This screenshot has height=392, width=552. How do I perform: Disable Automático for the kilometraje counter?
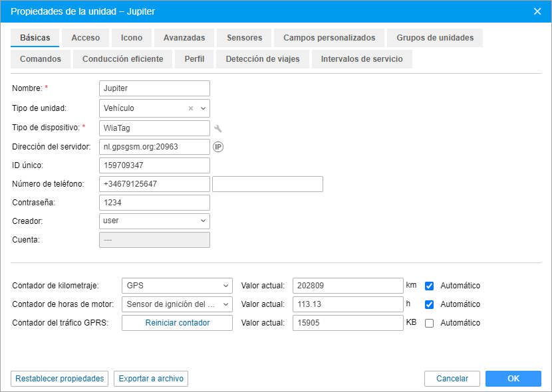pyautogui.click(x=430, y=286)
